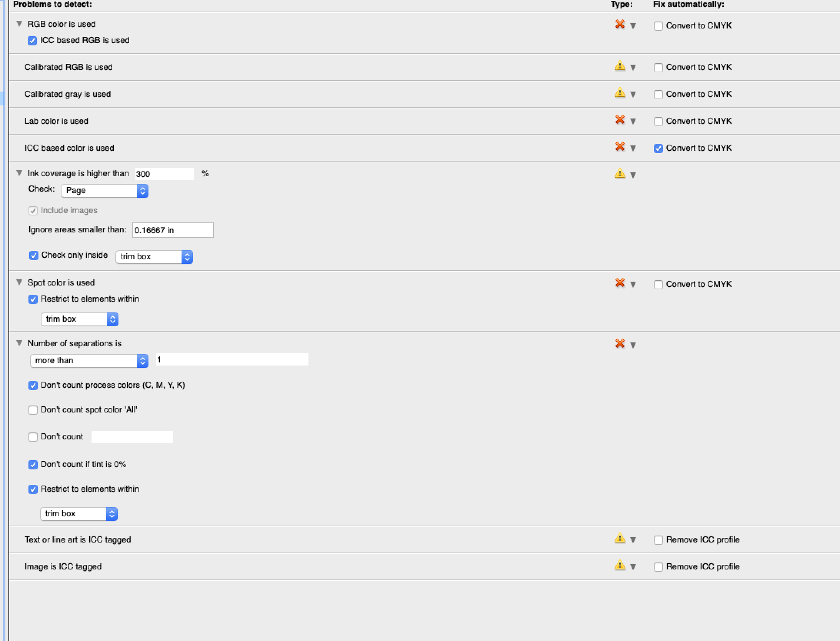Tick Remove ICC profile for Image is ICC tagged
The image size is (840, 641).
[658, 567]
